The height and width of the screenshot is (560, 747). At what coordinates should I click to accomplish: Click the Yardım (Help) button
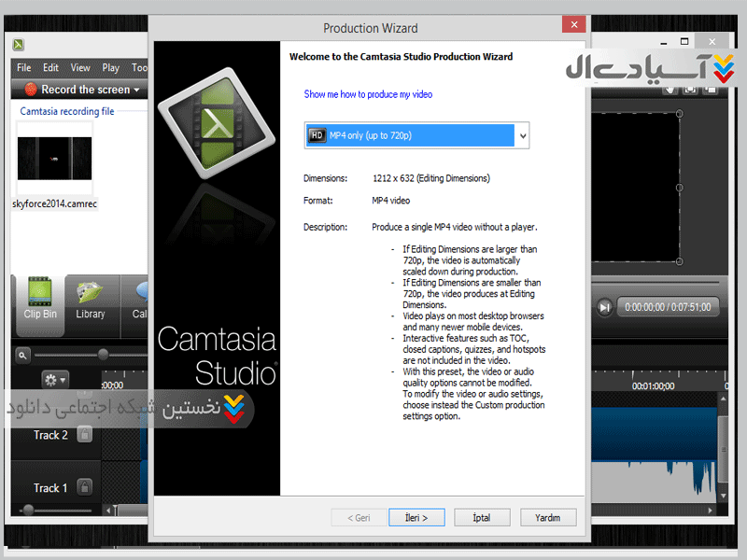coord(548,517)
